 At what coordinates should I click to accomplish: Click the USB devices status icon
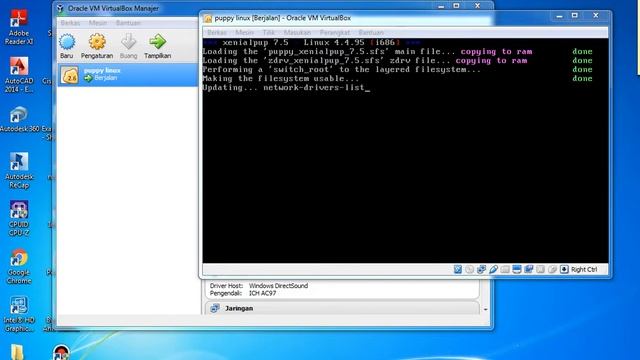(x=493, y=269)
